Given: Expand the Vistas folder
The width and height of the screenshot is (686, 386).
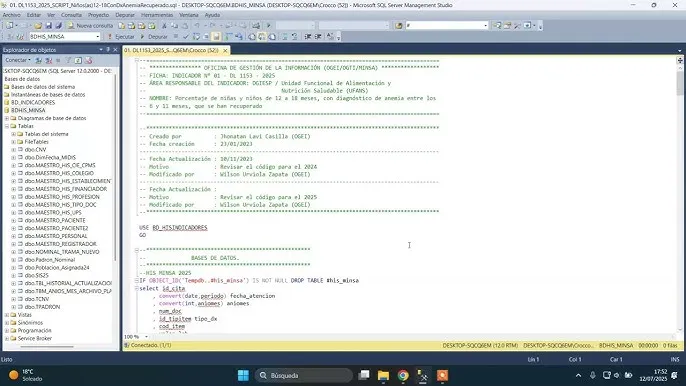Looking at the screenshot, I should (7, 315).
